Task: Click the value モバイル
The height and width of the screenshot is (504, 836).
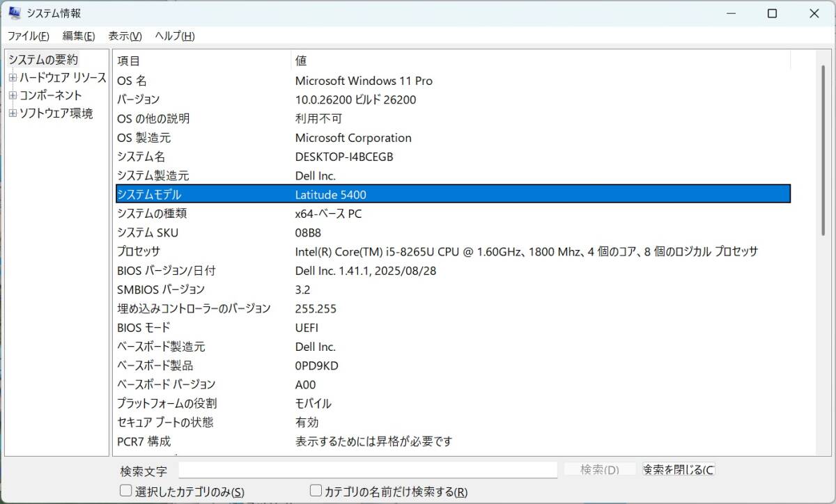Action: coord(313,404)
